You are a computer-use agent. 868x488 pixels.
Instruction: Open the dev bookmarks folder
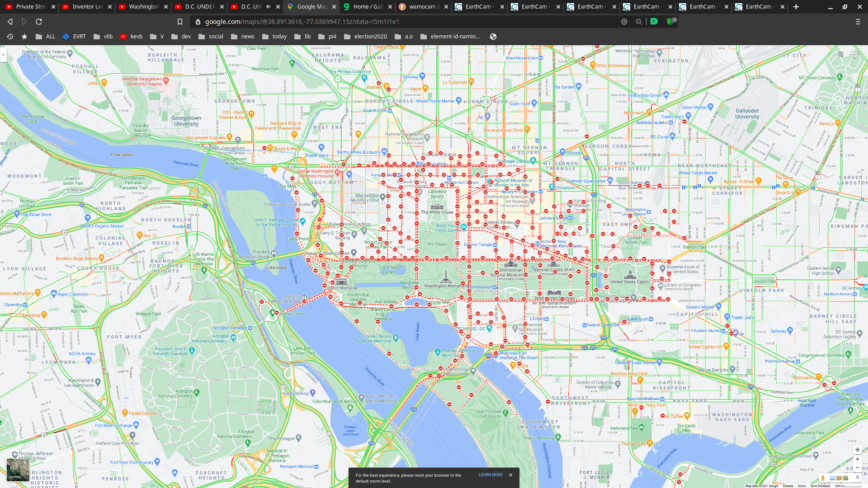click(x=181, y=37)
